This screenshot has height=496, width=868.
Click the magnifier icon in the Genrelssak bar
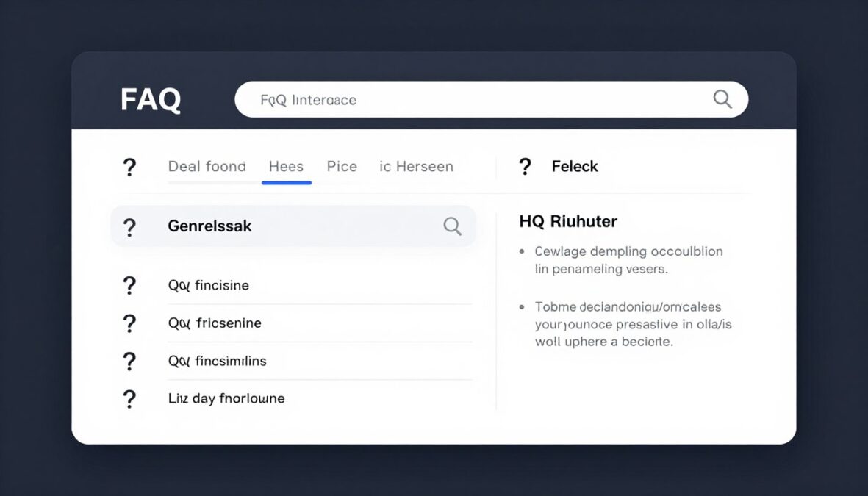453,226
